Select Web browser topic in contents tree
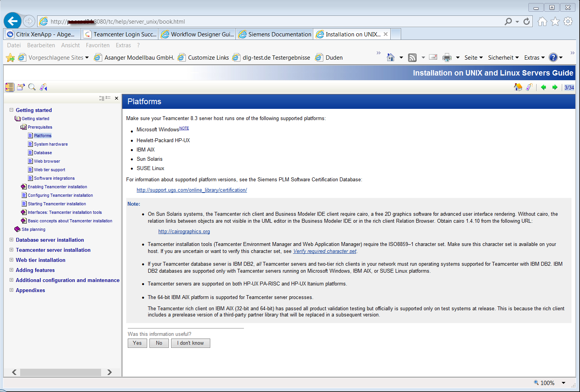The image size is (580, 392). click(47, 161)
